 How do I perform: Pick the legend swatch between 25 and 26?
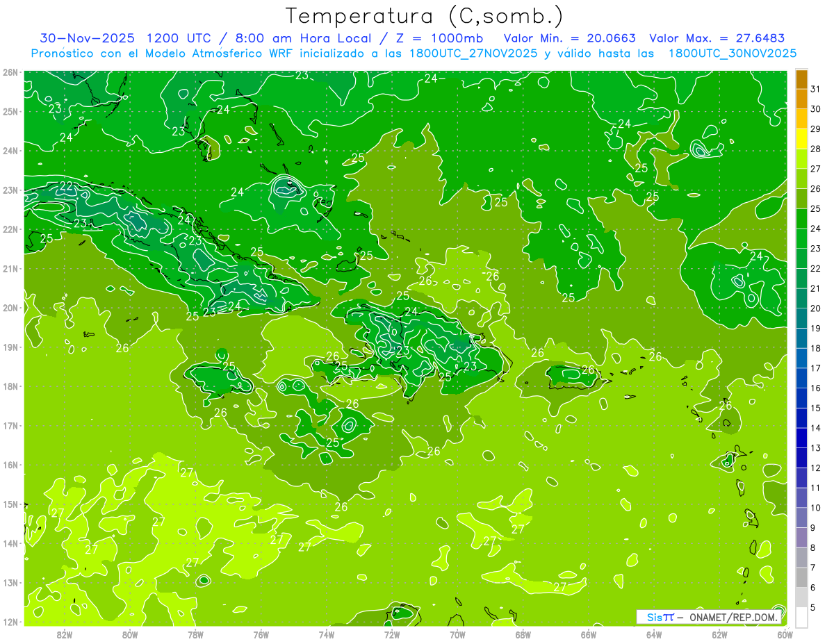pyautogui.click(x=801, y=199)
